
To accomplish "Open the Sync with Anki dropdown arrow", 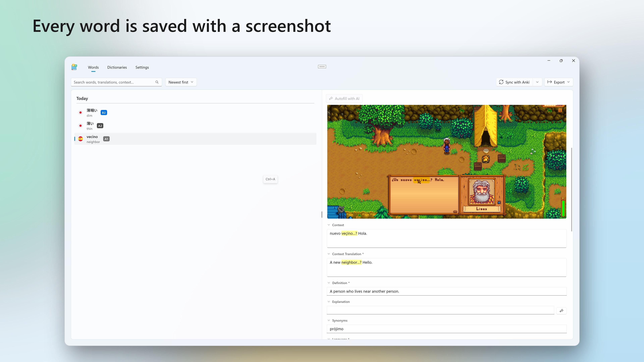I will [x=537, y=82].
